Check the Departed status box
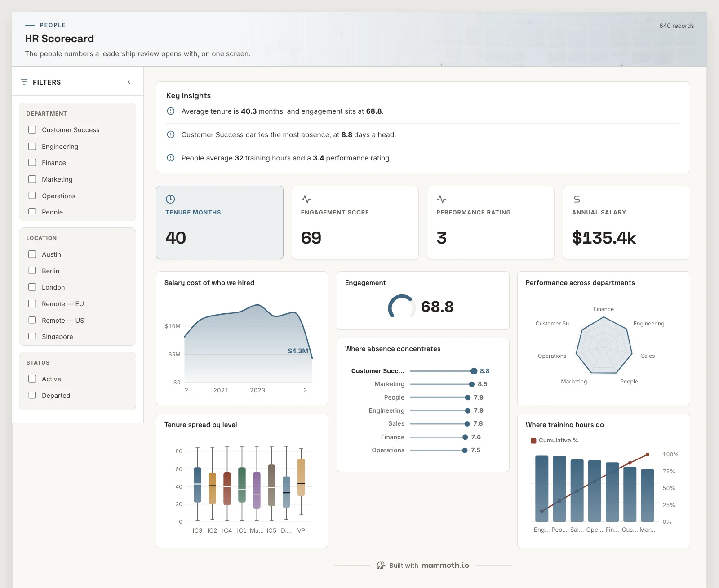The width and height of the screenshot is (719, 588). click(32, 395)
